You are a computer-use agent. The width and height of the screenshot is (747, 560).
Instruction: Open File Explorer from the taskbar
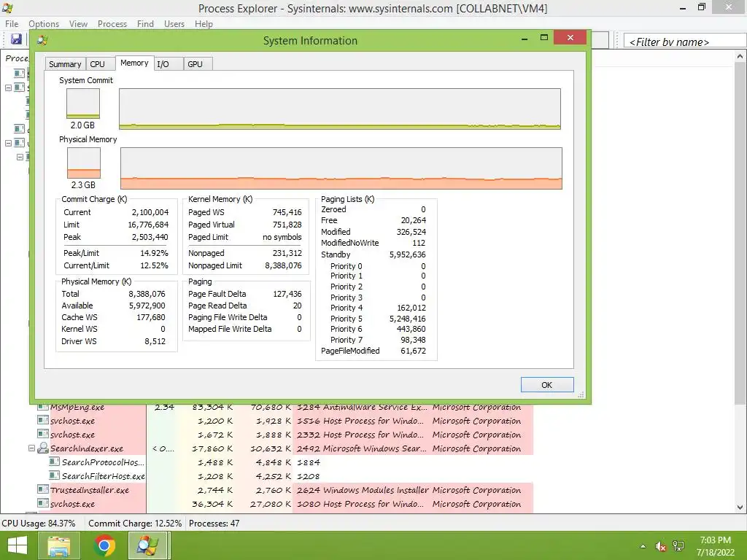click(58, 545)
